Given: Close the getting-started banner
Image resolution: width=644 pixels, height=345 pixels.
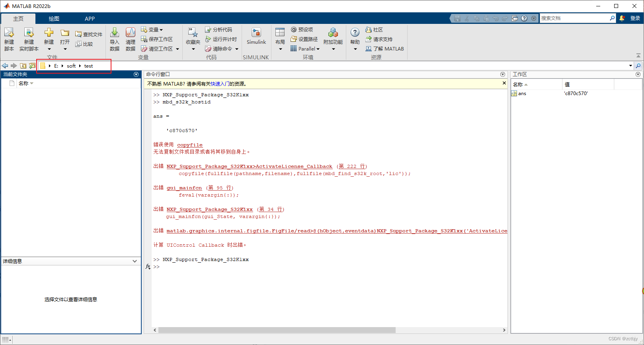Looking at the screenshot, I should click(504, 83).
